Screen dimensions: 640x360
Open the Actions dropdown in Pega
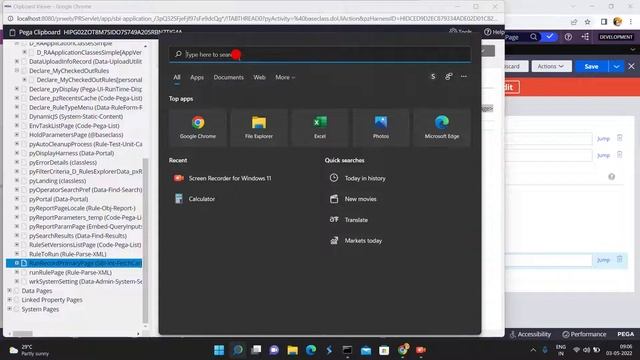click(551, 66)
